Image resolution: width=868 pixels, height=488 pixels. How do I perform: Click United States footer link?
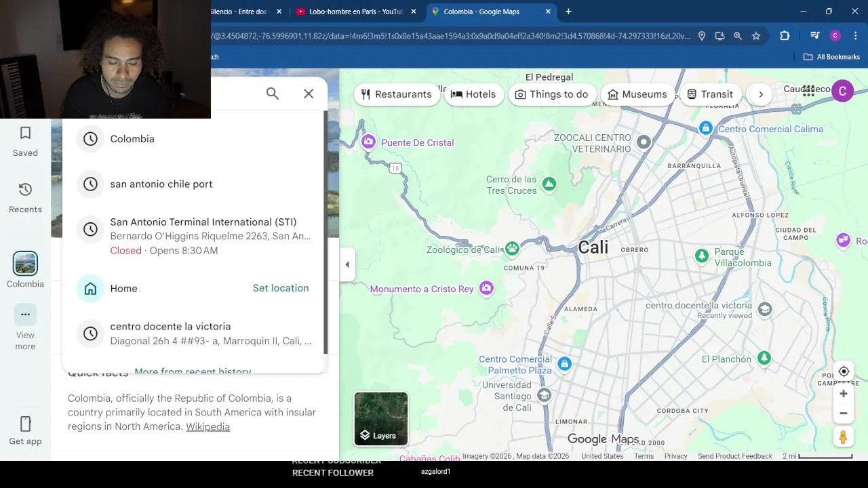(x=602, y=456)
